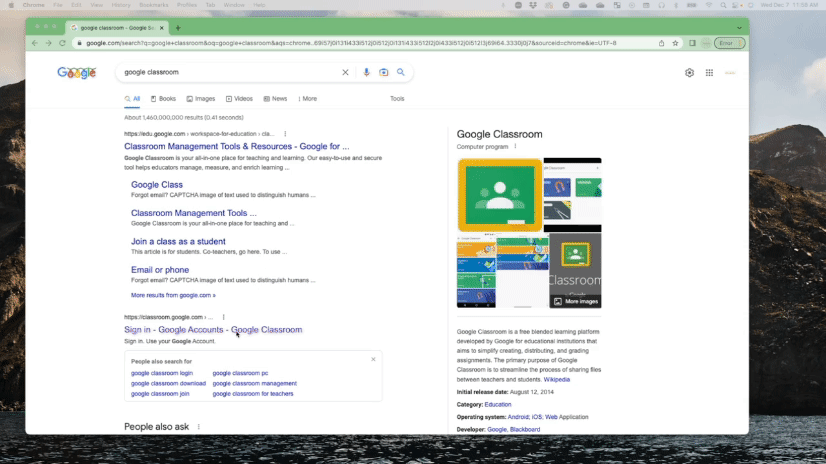
Task: Start voice search with the microphone icon
Action: coord(366,72)
